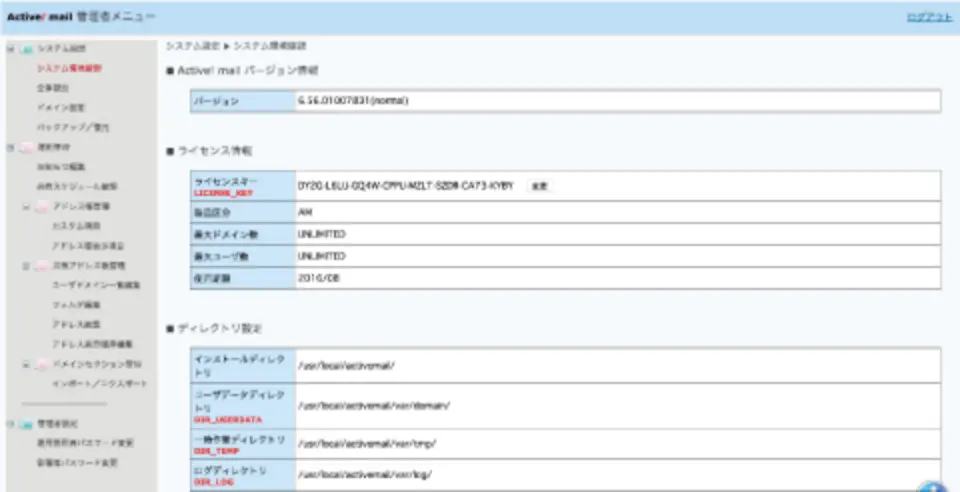Select バックアップ/復元 menu item
The image size is (960, 492).
[66, 128]
